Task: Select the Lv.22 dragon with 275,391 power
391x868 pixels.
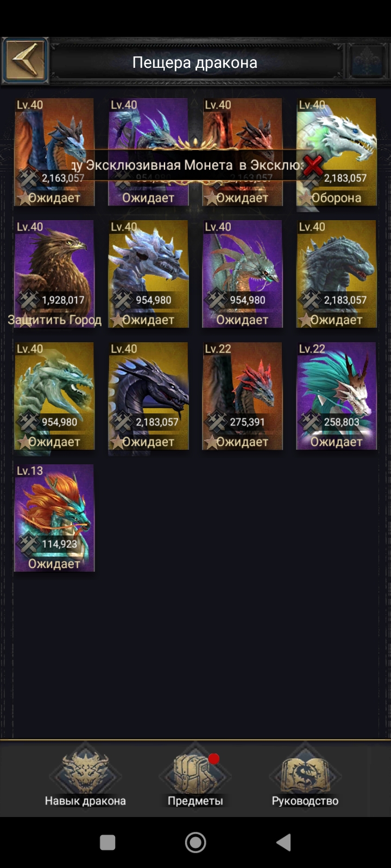Action: click(242, 396)
